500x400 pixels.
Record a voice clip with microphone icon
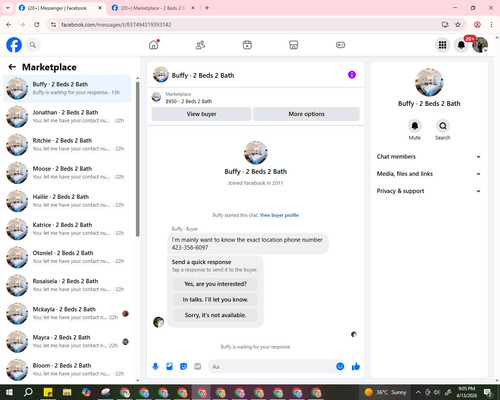tap(155, 367)
